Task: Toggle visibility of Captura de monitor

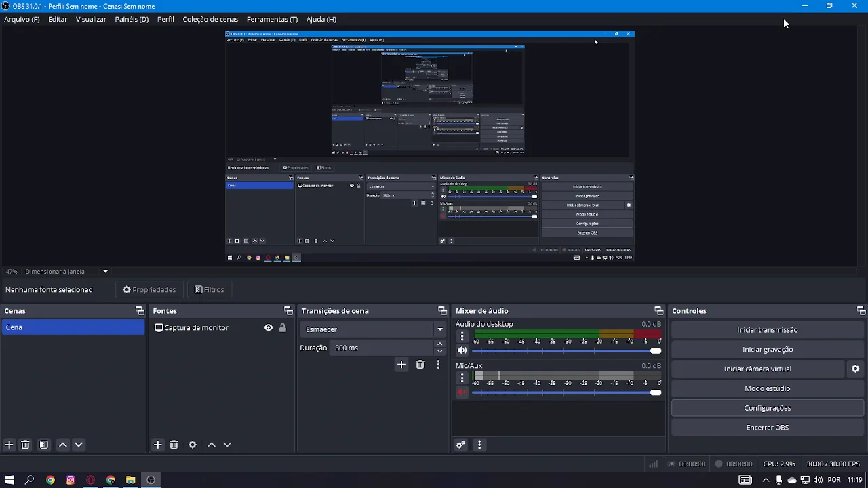Action: tap(269, 327)
